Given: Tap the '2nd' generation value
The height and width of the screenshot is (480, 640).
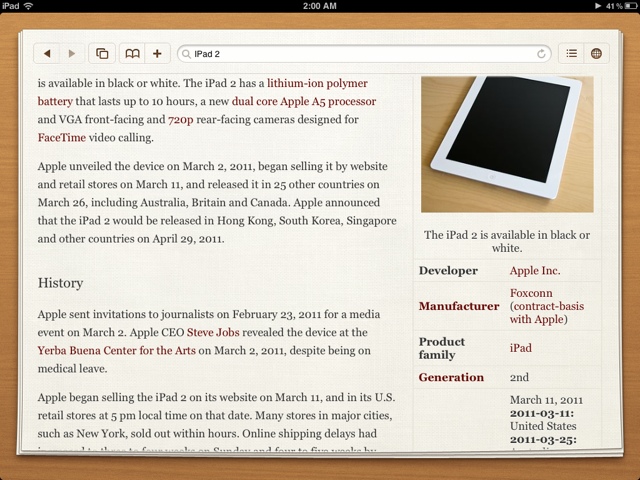Looking at the screenshot, I should [x=519, y=377].
